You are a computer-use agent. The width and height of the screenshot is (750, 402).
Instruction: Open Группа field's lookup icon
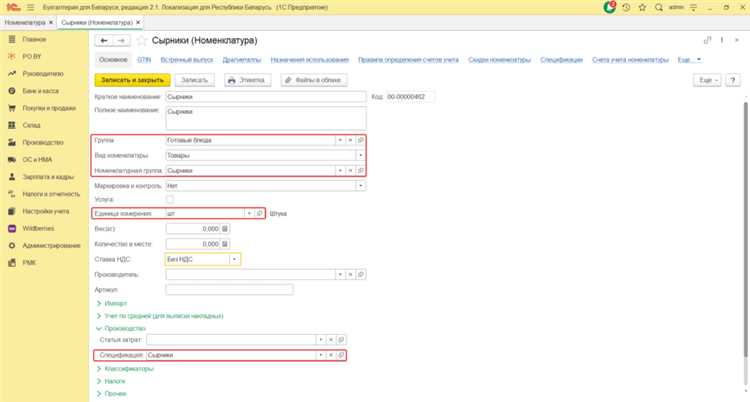(360, 140)
